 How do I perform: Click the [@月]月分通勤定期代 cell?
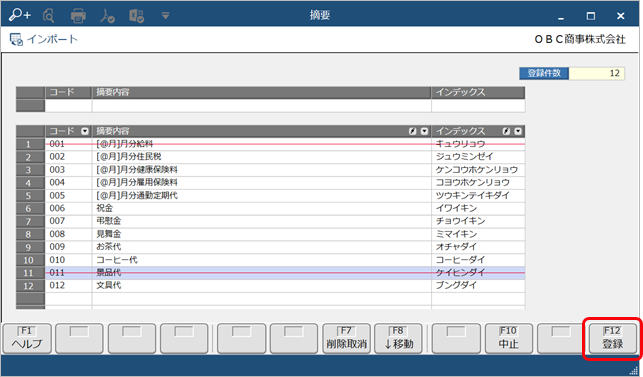point(262,196)
